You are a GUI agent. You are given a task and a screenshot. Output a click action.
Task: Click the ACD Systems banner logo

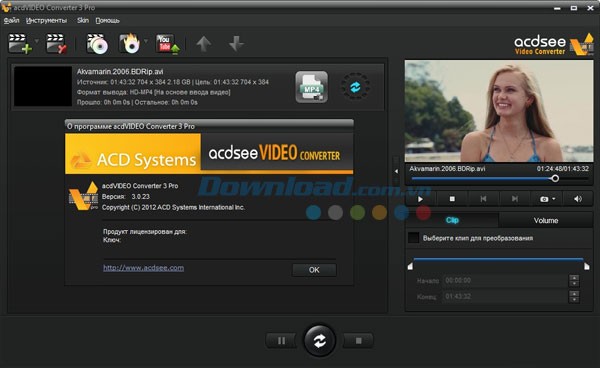tap(133, 154)
